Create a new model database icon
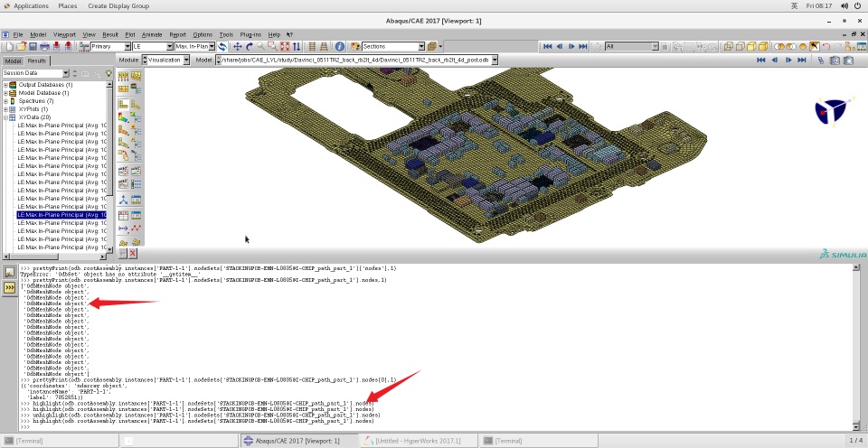This screenshot has height=448, width=868. pos(9,46)
